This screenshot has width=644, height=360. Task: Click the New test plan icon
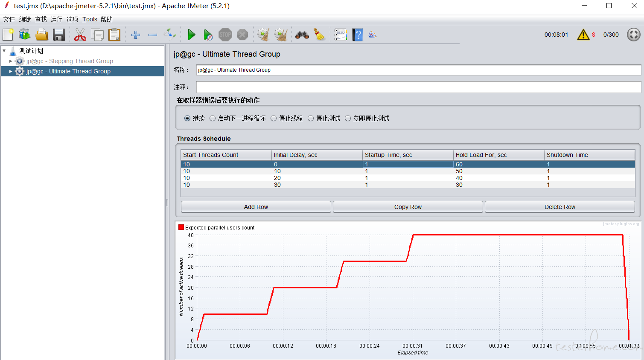(8, 35)
